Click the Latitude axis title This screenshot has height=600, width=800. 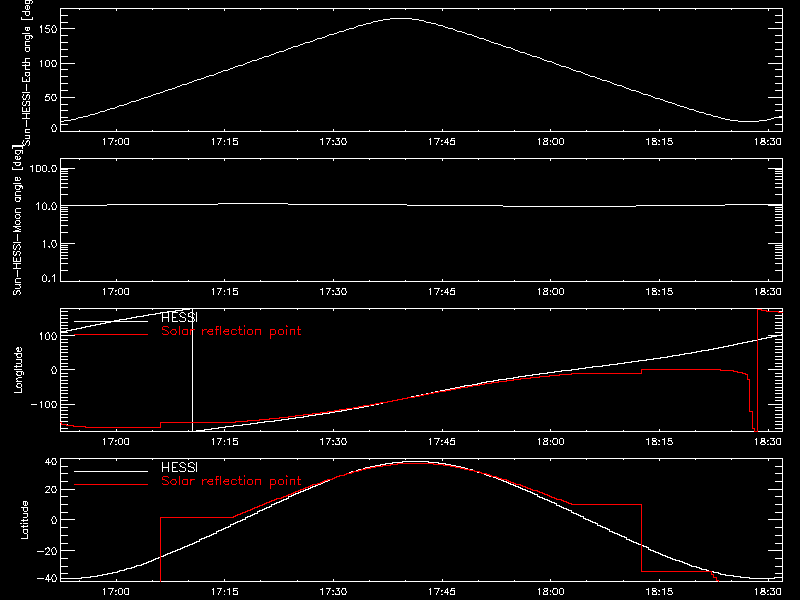pyautogui.click(x=24, y=520)
